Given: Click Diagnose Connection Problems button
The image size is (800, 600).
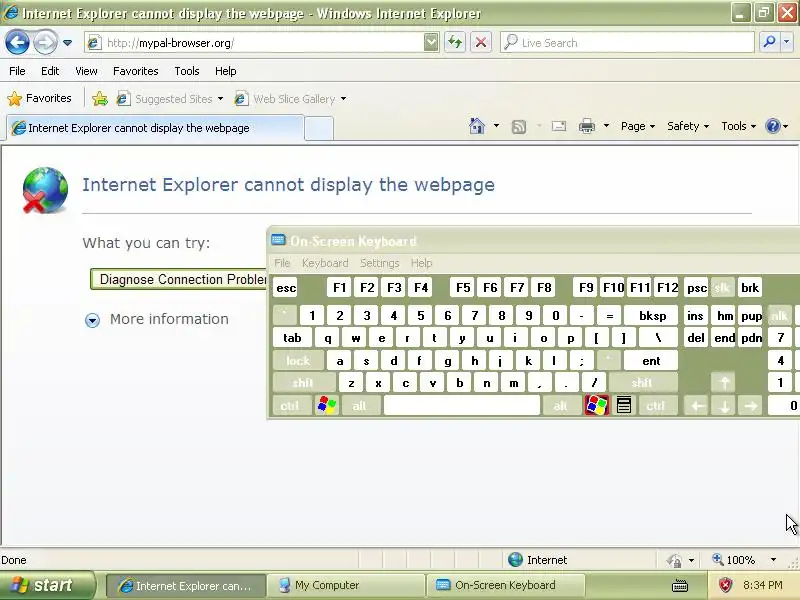Looking at the screenshot, I should 179,279.
